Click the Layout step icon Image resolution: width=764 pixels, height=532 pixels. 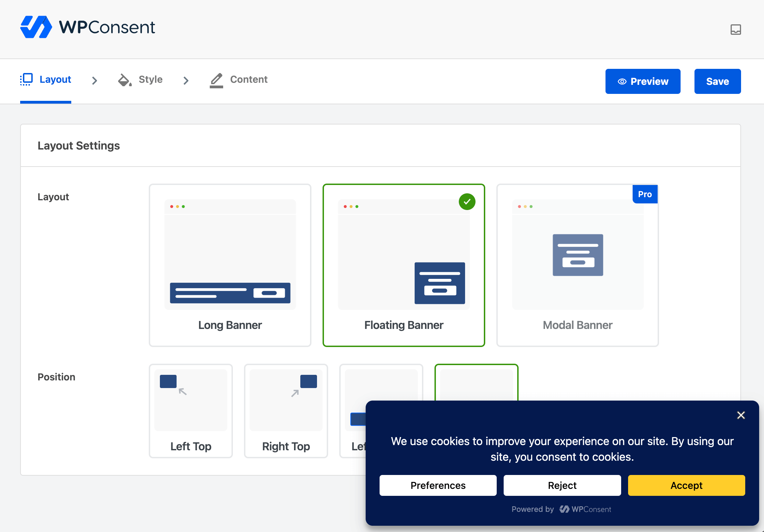click(x=26, y=79)
